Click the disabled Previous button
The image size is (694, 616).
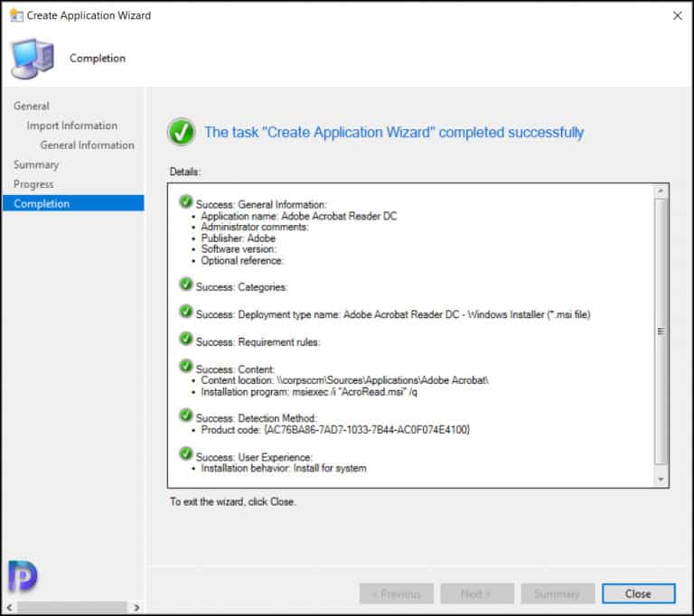(397, 593)
